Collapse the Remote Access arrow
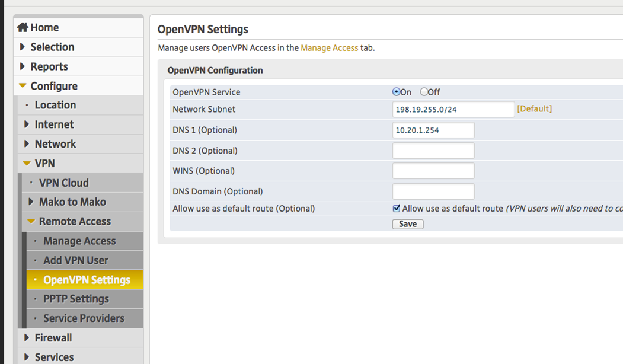The image size is (623, 364). 31,221
